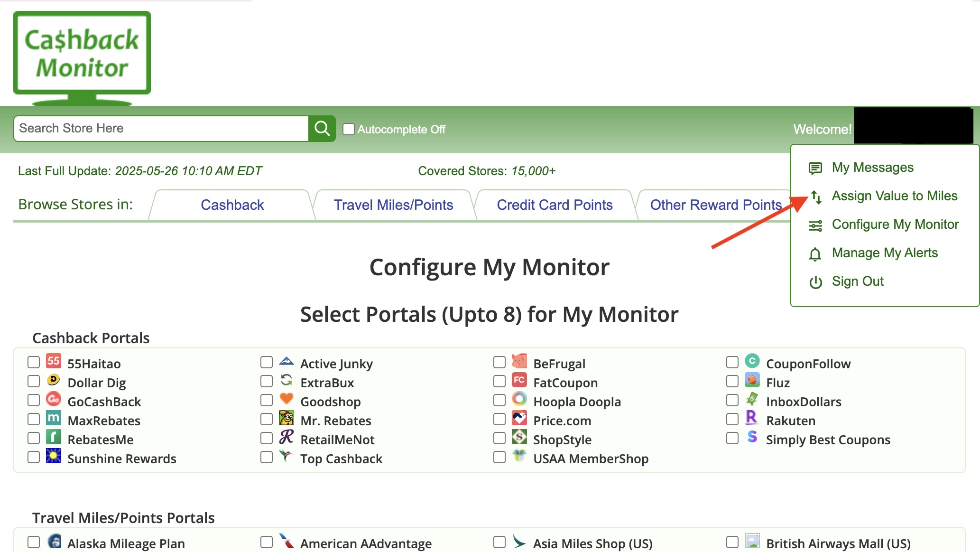Click the Hoopla Doopla portal label
This screenshot has height=552, width=980.
click(x=577, y=402)
